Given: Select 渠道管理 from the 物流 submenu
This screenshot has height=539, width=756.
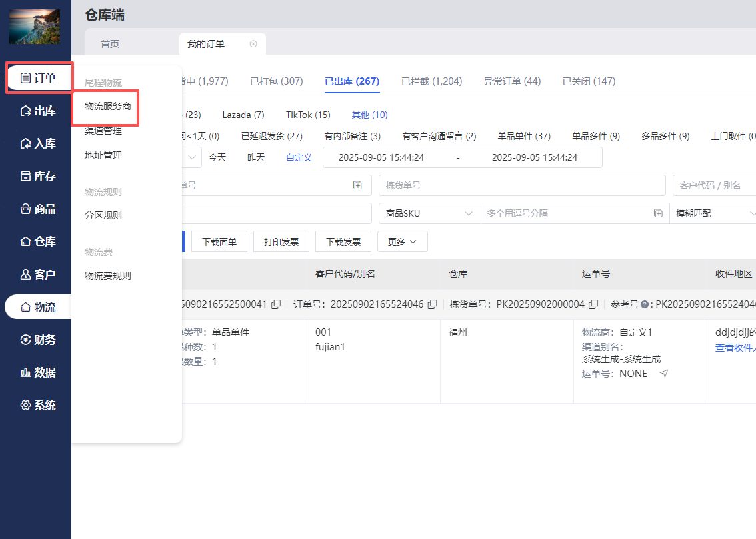Looking at the screenshot, I should pyautogui.click(x=103, y=131).
